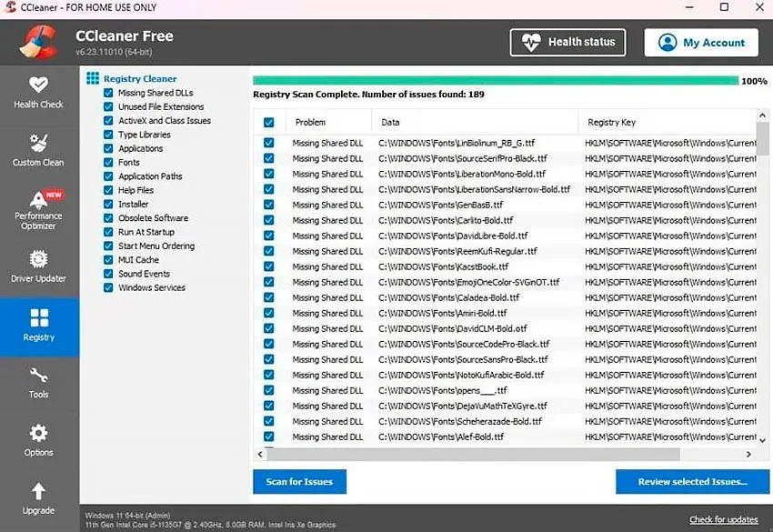Toggle the Installer checkbox
Viewport: 773px width, 532px height.
click(x=108, y=204)
